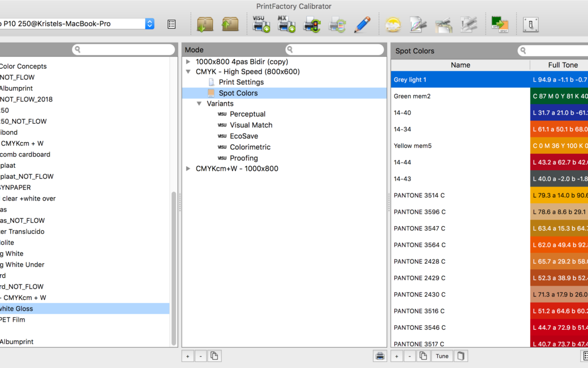Select the Perceptual variant
Viewport: 588px width, 368px height.
pos(247,114)
